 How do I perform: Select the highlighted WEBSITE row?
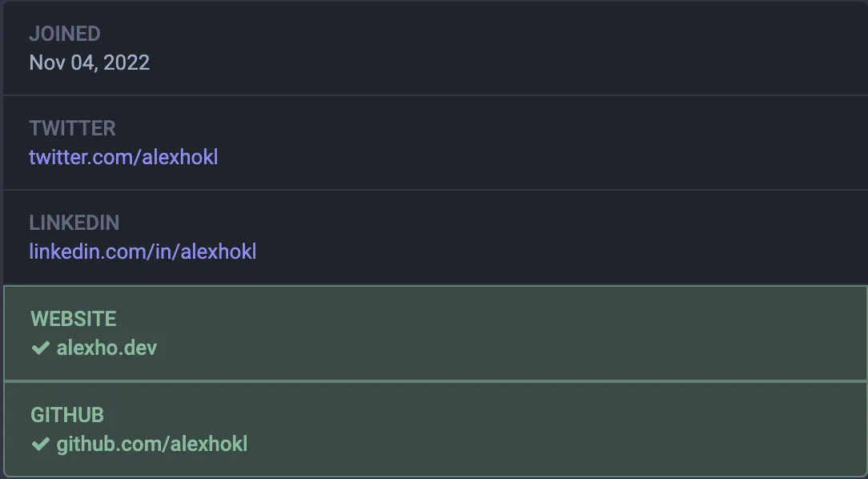[434, 332]
